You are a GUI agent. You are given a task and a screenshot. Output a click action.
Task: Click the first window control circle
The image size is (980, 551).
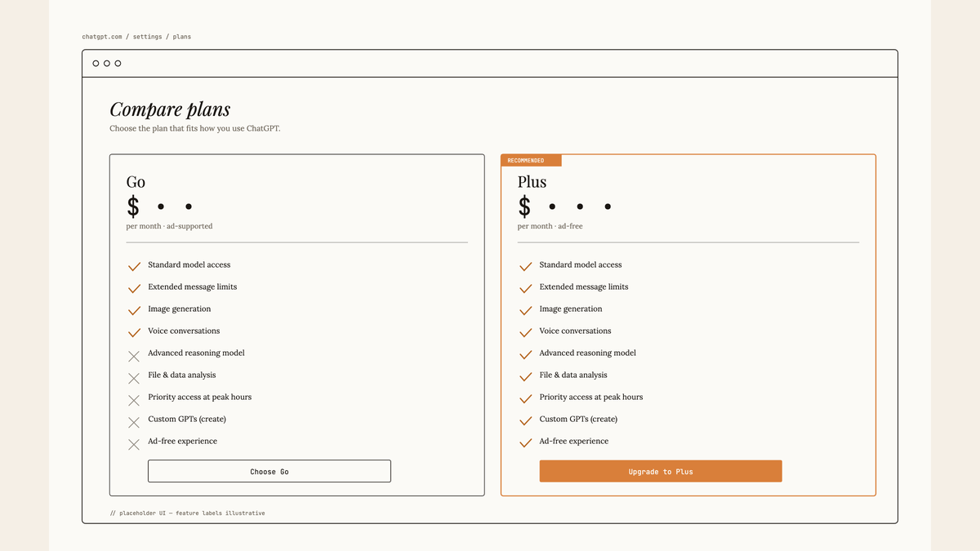pyautogui.click(x=96, y=63)
